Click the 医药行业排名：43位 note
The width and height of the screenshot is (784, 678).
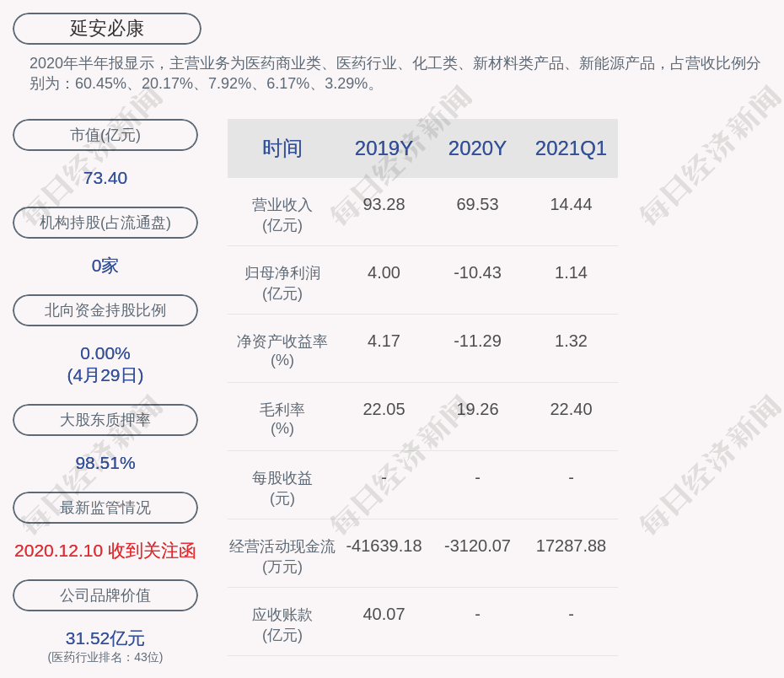105,657
